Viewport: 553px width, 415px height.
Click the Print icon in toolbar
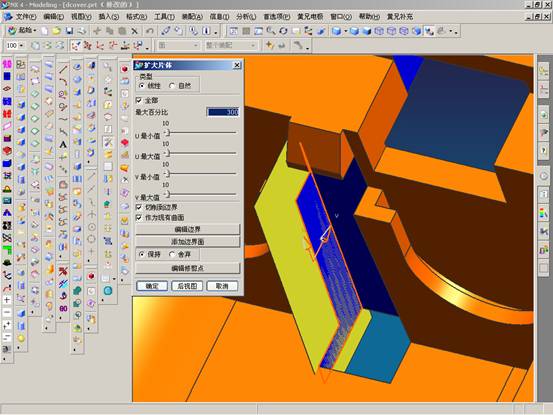pyautogui.click(x=81, y=31)
